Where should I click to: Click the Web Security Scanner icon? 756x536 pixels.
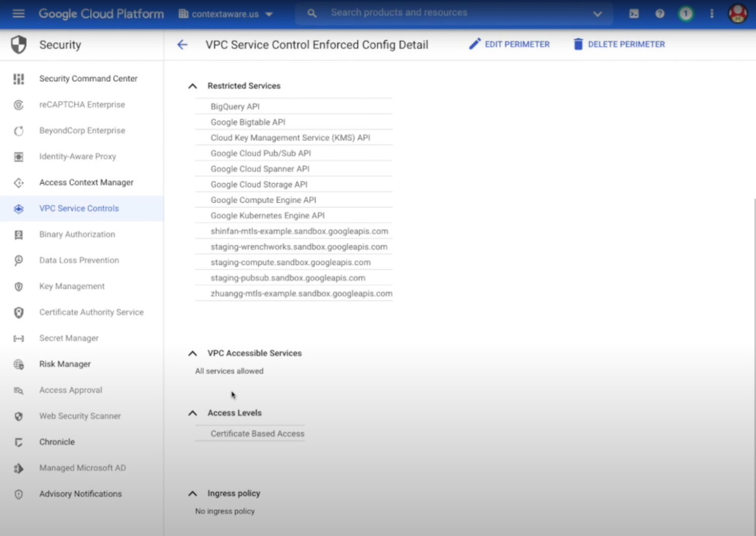[x=19, y=416]
